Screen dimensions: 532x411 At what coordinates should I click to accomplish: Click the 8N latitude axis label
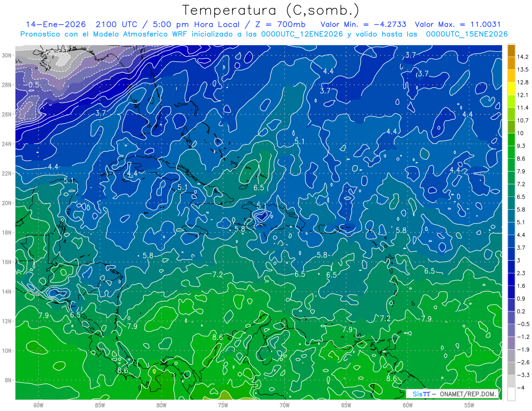pyautogui.click(x=9, y=380)
